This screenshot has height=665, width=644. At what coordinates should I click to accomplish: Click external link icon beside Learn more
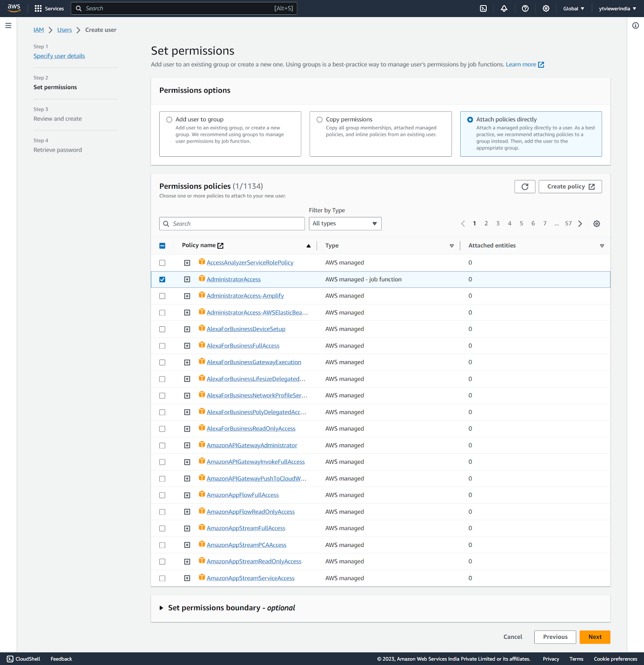coord(541,65)
